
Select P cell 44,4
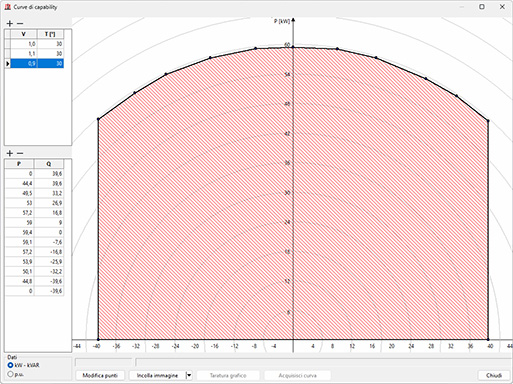tap(19, 184)
